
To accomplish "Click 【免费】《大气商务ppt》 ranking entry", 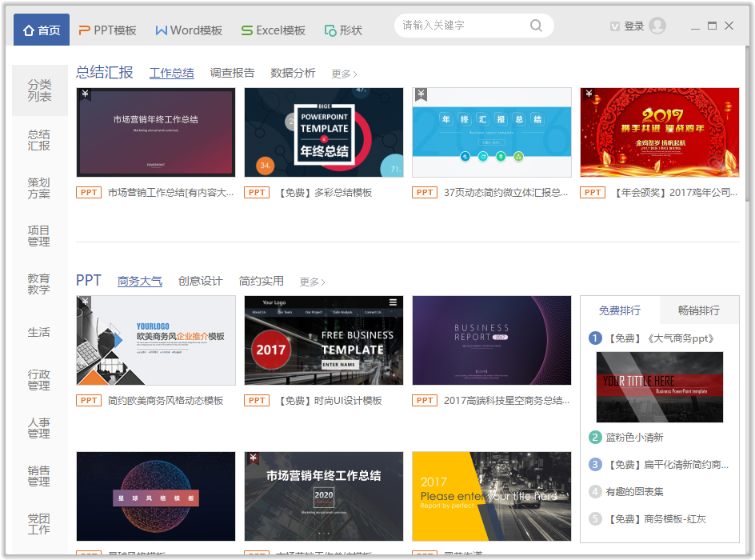I will tap(660, 338).
